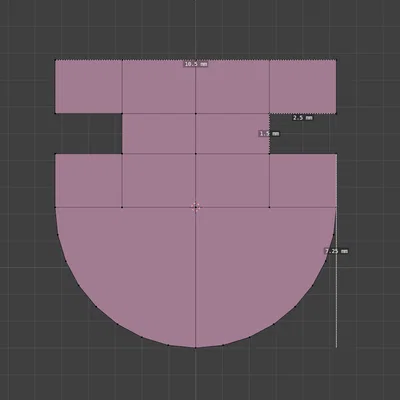The image size is (400, 400).
Task: Click the 2.5 mm measurement label
Action: pos(303,118)
